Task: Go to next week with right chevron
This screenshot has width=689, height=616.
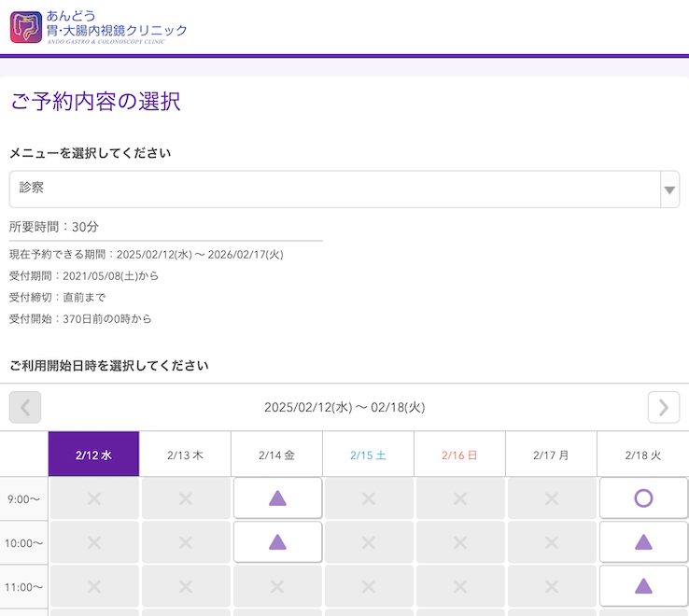Action: [x=663, y=407]
